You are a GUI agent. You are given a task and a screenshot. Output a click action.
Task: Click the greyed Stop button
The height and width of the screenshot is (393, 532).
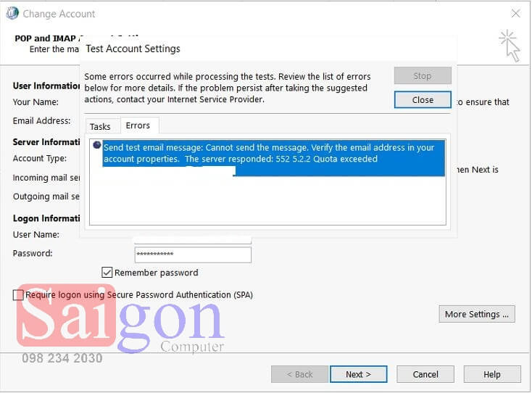pyautogui.click(x=423, y=75)
